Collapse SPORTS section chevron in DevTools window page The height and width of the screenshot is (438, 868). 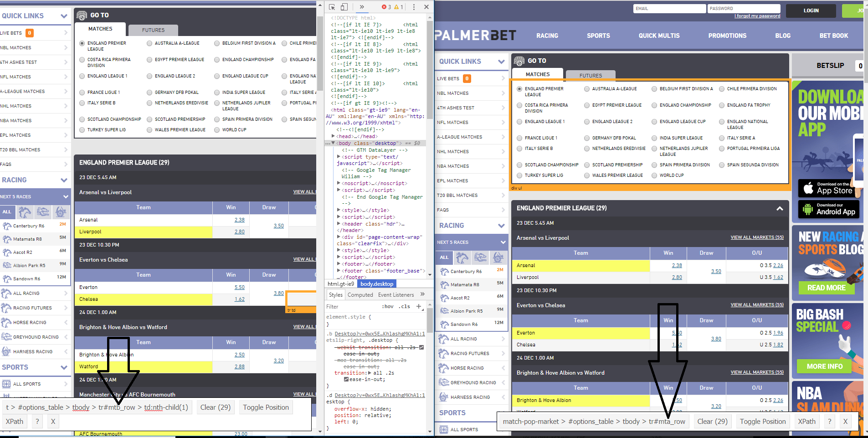point(64,367)
